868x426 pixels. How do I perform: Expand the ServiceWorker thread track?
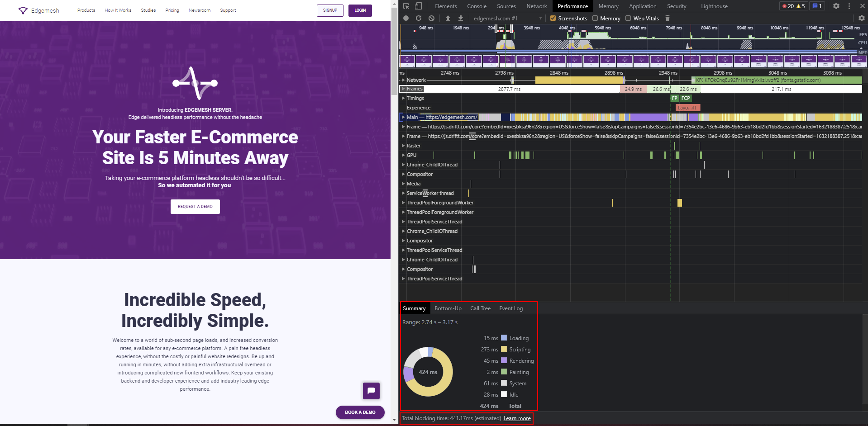coord(403,193)
